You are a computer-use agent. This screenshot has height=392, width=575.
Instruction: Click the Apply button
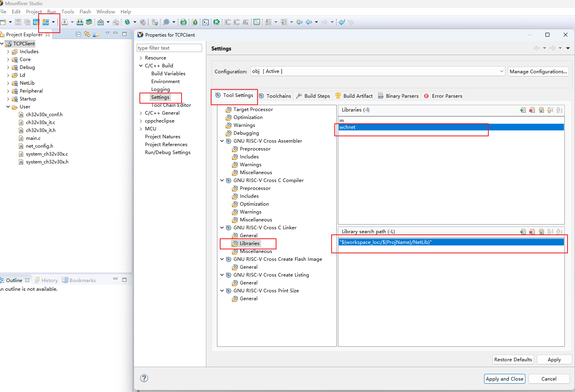[x=554, y=359]
